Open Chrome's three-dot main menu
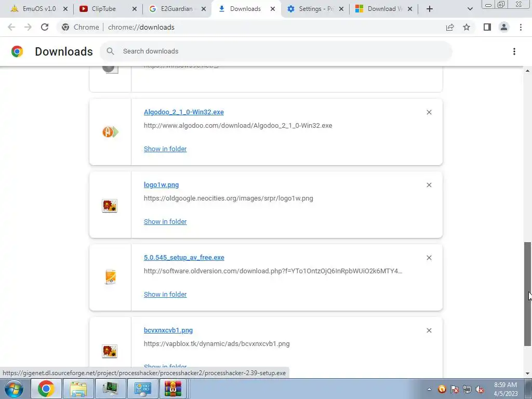532x399 pixels. click(521, 27)
